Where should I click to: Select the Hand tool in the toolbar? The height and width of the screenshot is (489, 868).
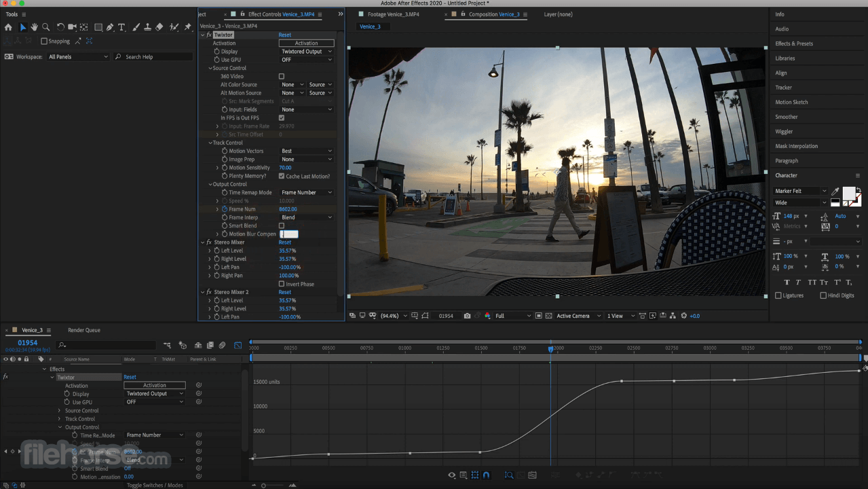35,28
